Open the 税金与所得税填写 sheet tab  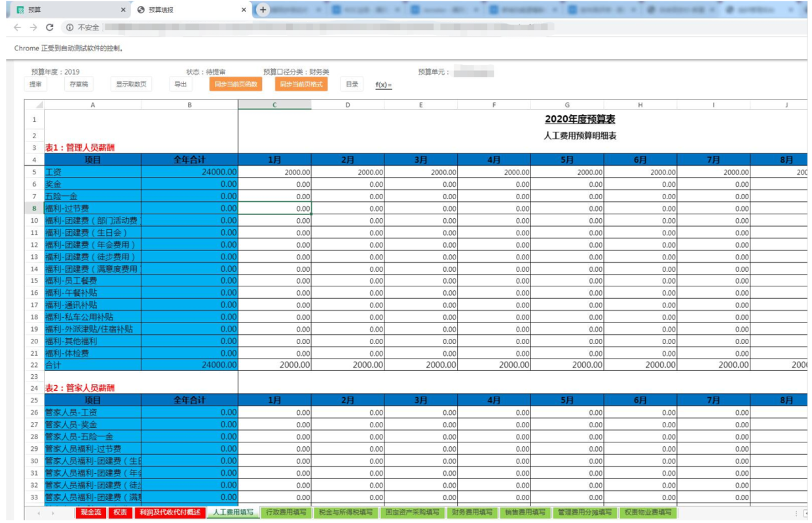[346, 513]
